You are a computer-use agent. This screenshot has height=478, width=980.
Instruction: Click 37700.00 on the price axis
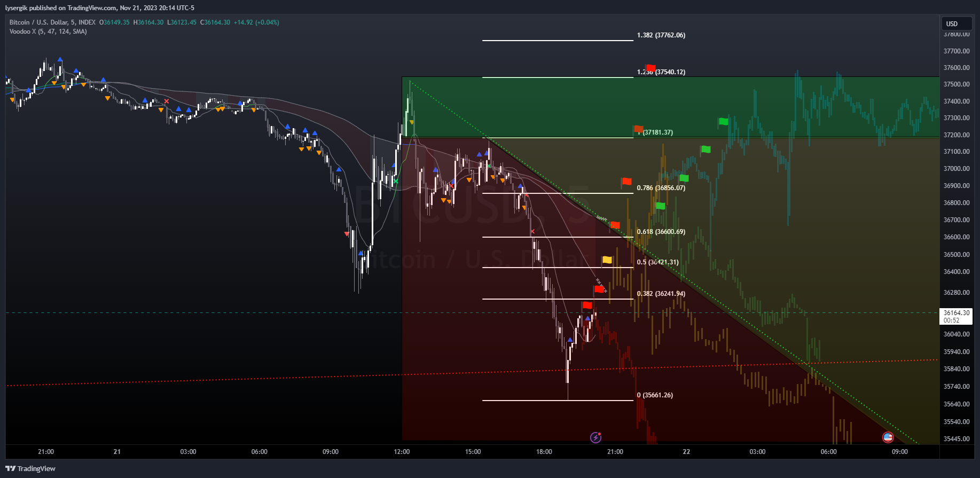pos(957,51)
